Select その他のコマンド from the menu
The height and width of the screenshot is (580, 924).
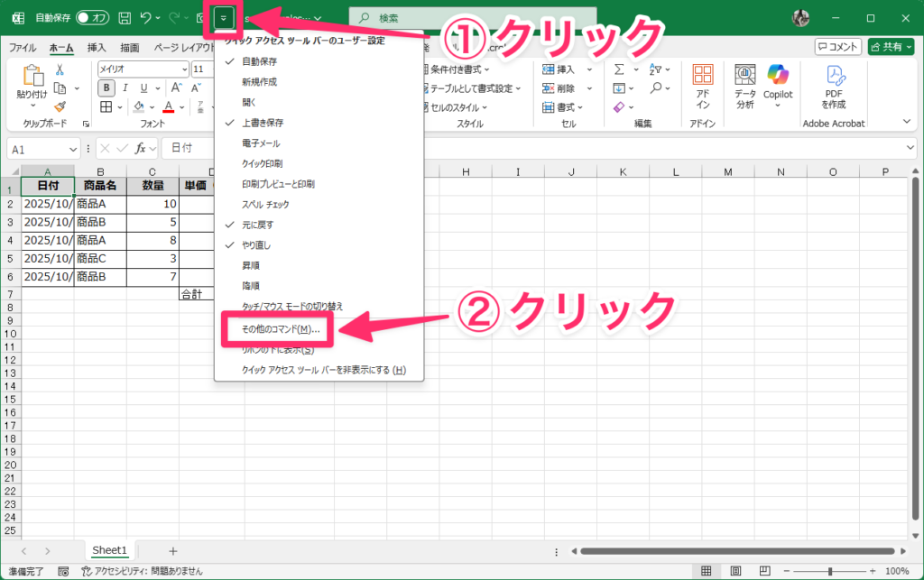(281, 329)
